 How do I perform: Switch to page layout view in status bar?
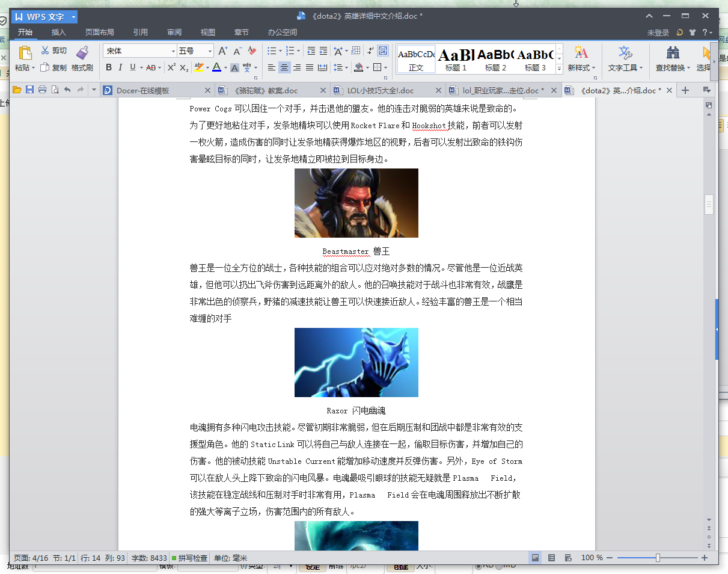[x=534, y=558]
